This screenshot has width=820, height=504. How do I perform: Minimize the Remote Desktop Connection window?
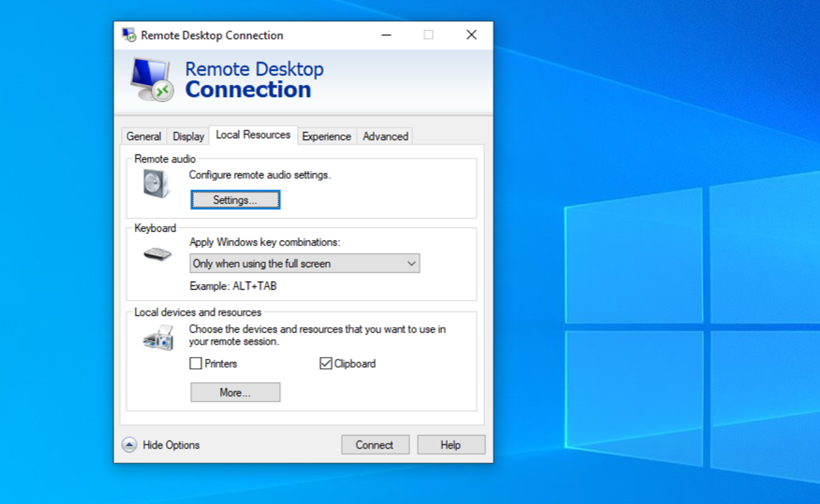(387, 35)
